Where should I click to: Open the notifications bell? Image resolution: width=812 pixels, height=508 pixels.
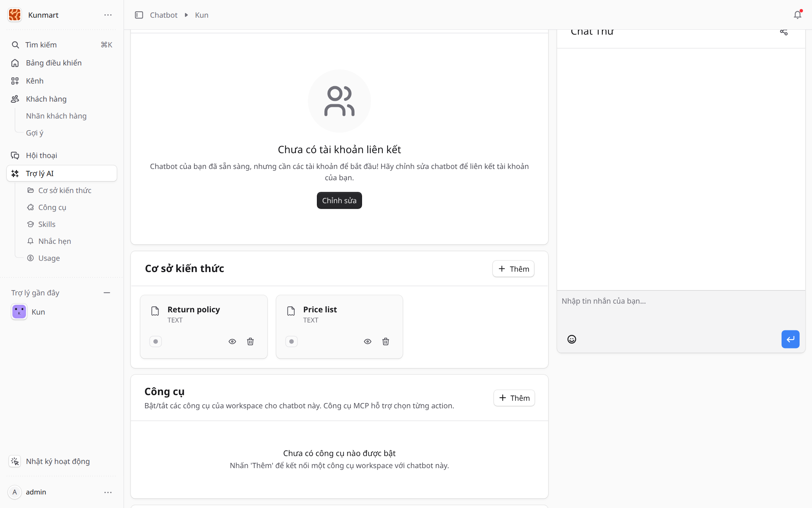[x=797, y=15]
